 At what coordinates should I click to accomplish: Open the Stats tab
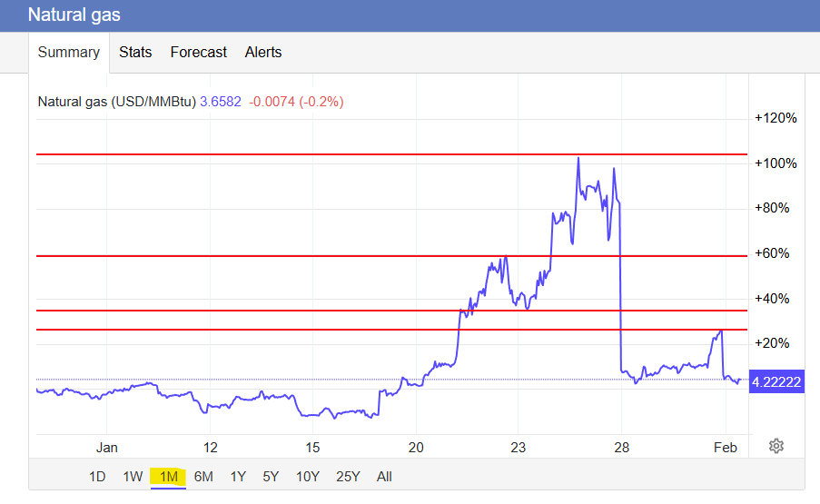pyautogui.click(x=135, y=53)
